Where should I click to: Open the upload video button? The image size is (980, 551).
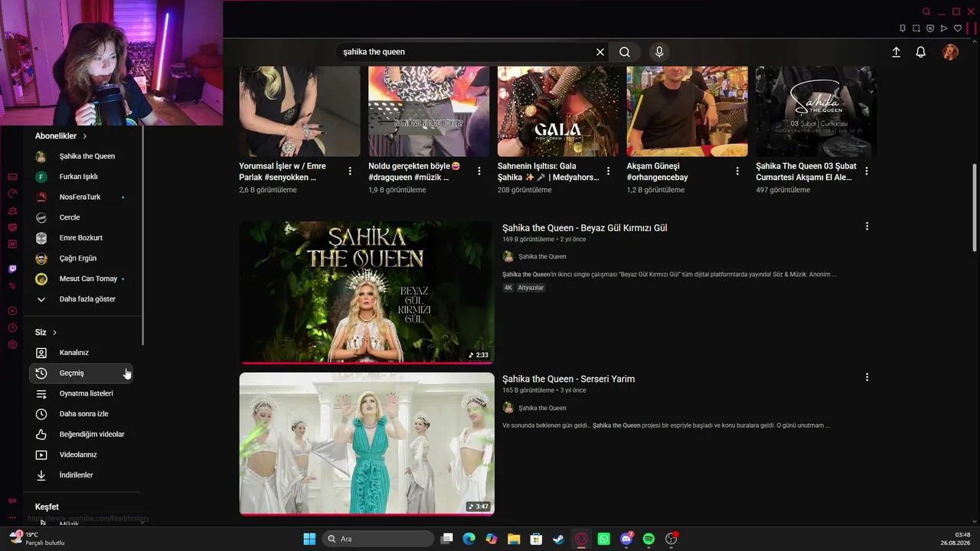tap(896, 52)
